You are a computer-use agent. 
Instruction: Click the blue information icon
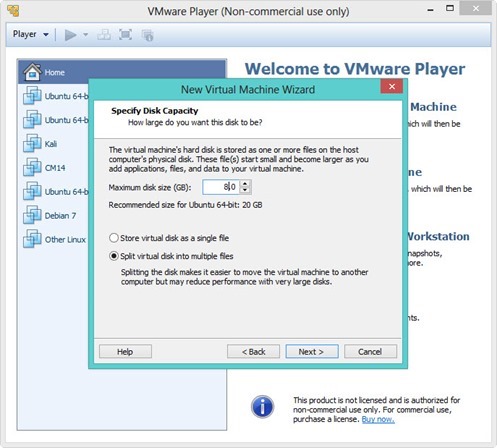coord(262,407)
